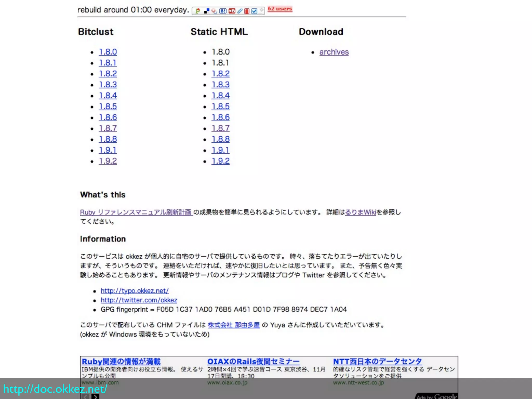Open Static HTML version 1.8.5 link
Screen dimensions: 532x399
pos(221,107)
